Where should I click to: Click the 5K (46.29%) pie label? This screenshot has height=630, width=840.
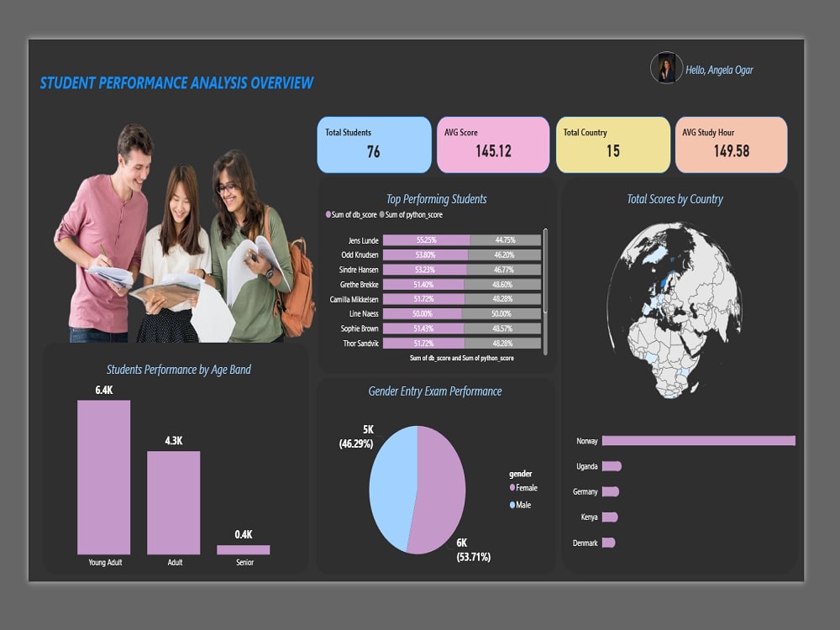(357, 437)
